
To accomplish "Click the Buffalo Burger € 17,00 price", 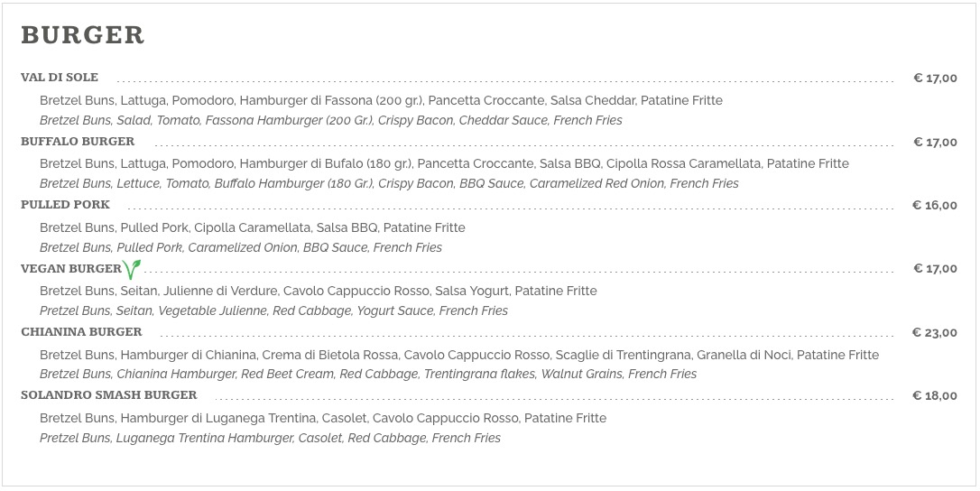I will [x=935, y=142].
